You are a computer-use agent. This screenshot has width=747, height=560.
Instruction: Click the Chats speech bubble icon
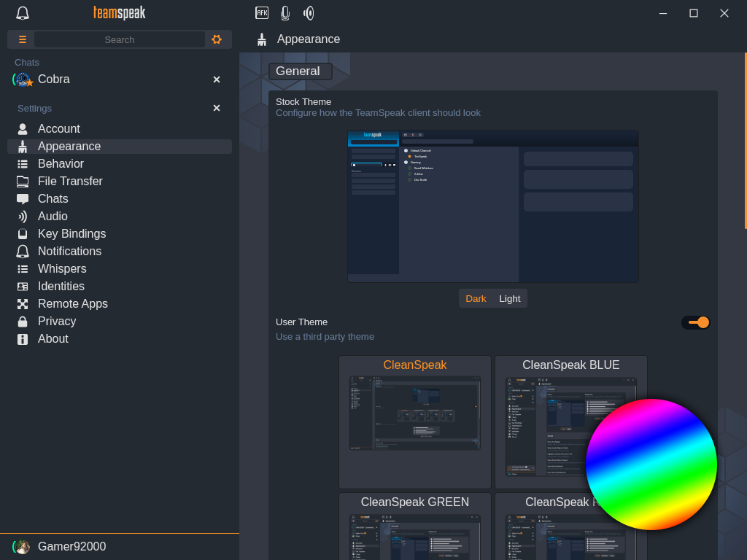coord(23,199)
